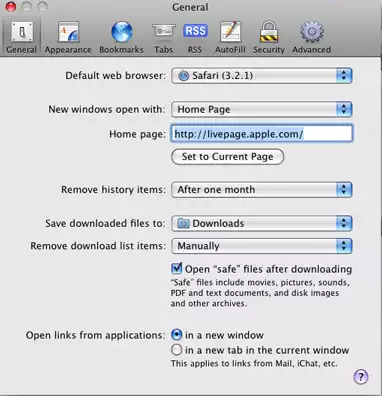
Task: Choose "in a new tab in the current window"
Action: pos(176,350)
